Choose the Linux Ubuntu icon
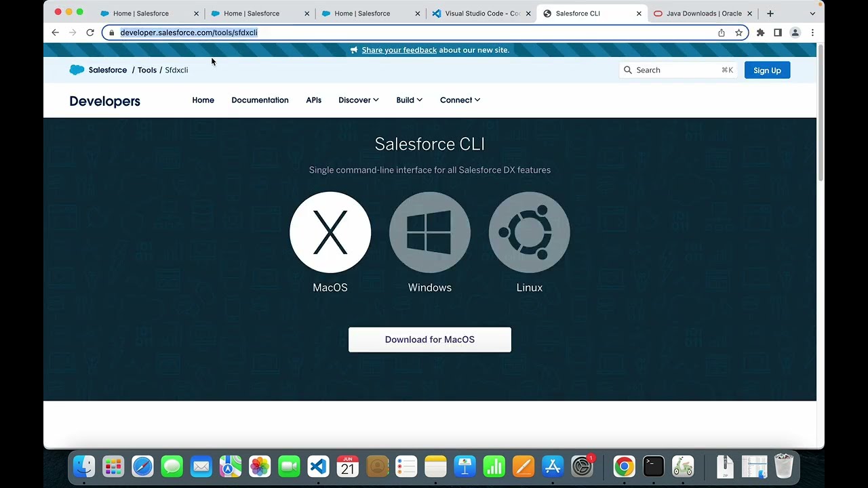Image resolution: width=868 pixels, height=488 pixels. coord(530,232)
